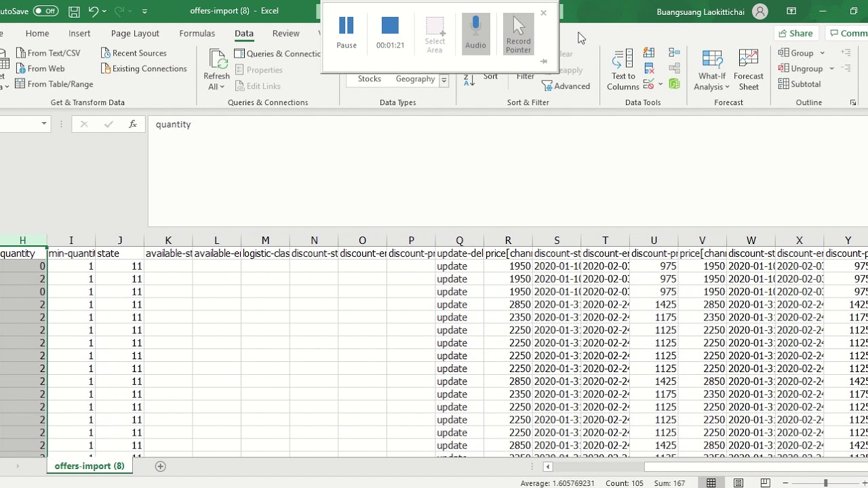868x488 pixels.
Task: Switch to Page Break Preview
Action: pos(765,483)
